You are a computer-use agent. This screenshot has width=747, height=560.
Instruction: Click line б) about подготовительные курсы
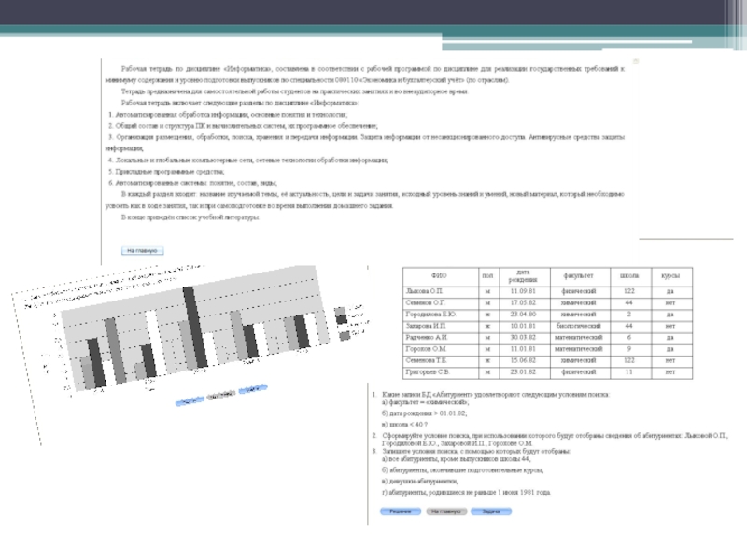462,470
